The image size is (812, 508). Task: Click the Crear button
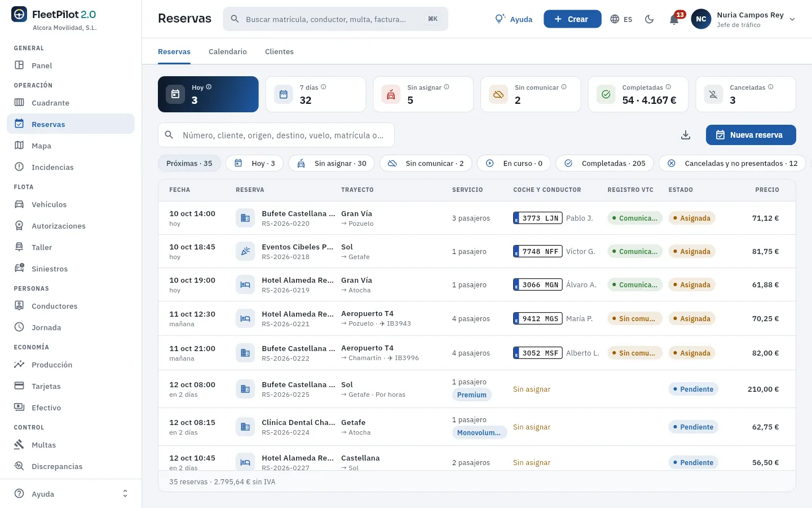572,19
